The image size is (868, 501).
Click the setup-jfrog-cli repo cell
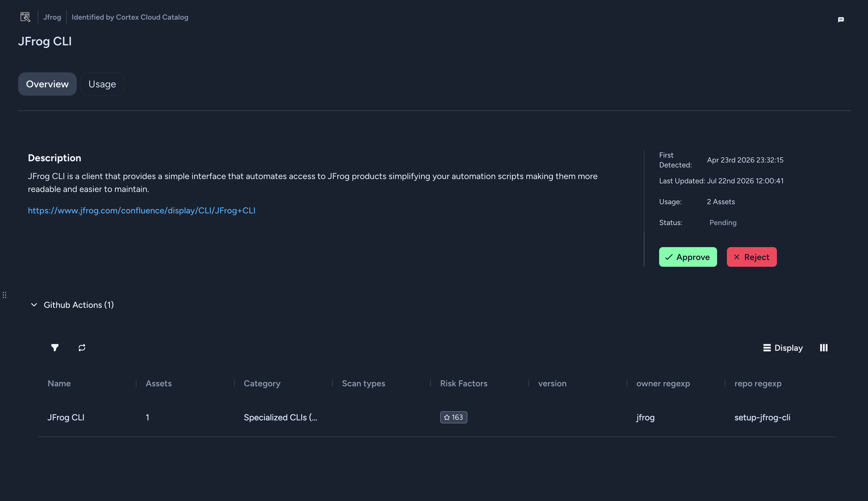click(762, 417)
